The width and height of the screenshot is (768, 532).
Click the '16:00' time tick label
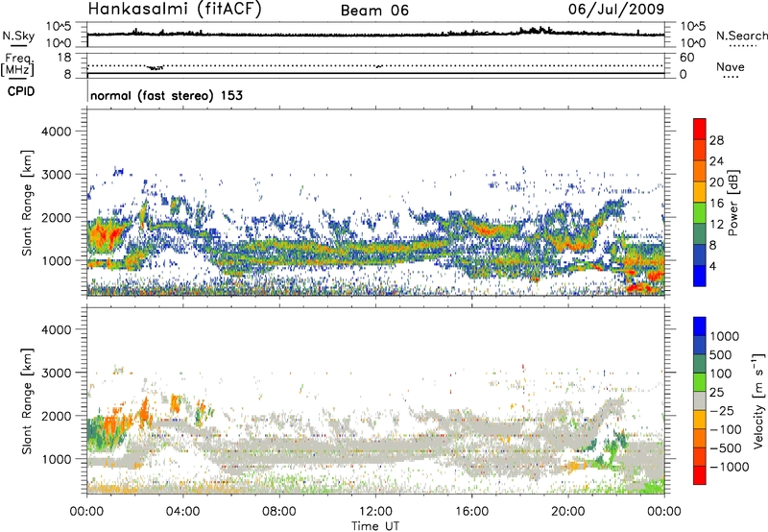tap(471, 512)
